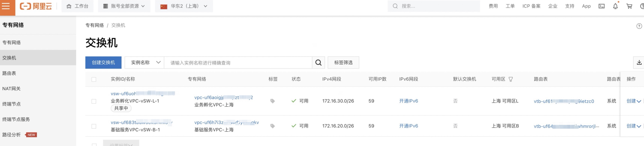Click 创建交换机 button
The height and width of the screenshot is (146, 644).
coord(103,63)
